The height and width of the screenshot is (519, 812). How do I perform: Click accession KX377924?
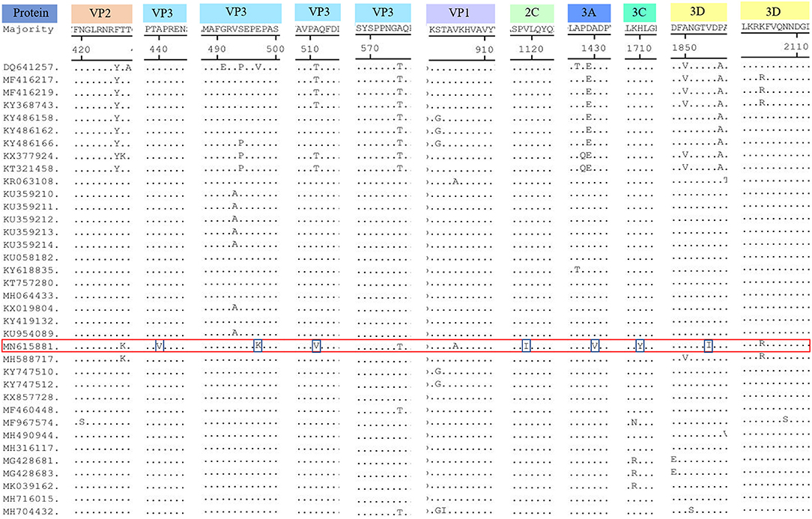31,157
